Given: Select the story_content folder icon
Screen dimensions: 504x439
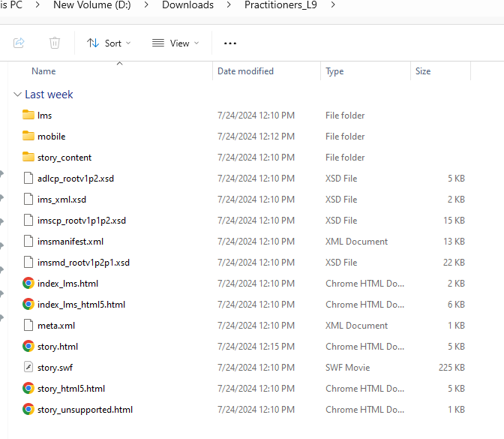Looking at the screenshot, I should point(28,158).
